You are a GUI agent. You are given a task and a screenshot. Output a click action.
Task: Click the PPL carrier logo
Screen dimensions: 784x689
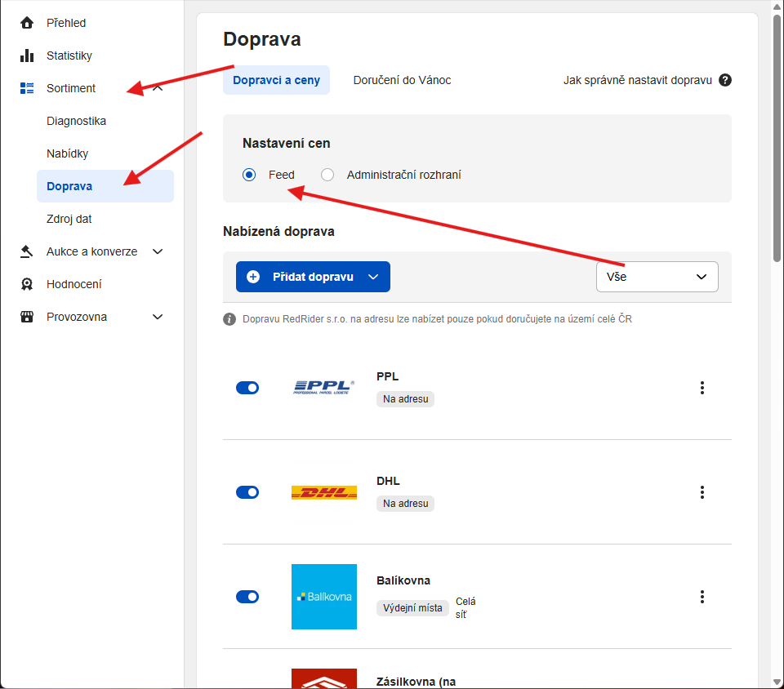(x=324, y=388)
